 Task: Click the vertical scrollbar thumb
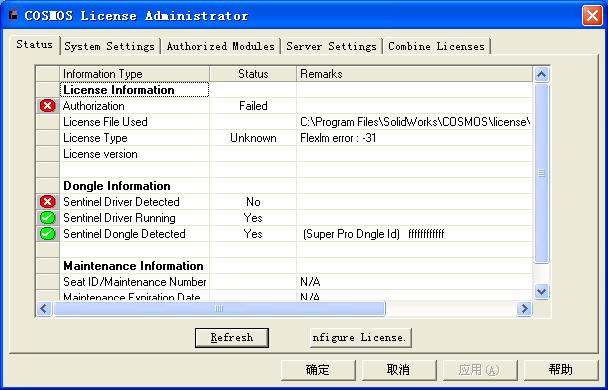tap(541, 173)
